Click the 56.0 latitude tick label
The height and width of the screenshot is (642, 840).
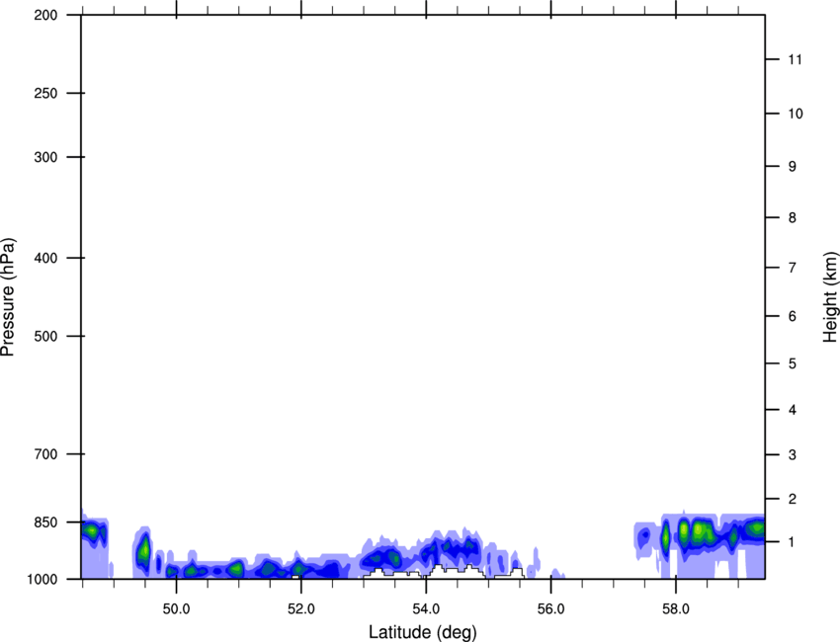550,609
